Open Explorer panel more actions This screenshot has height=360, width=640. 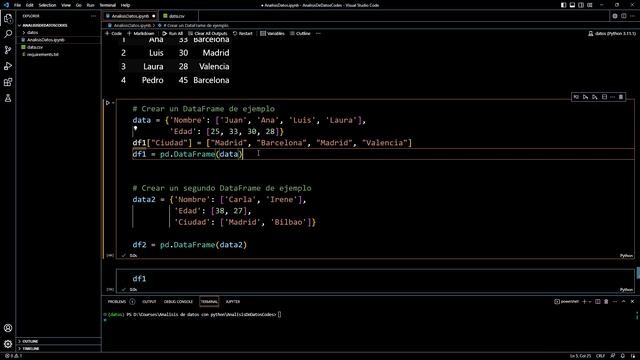(93, 16)
